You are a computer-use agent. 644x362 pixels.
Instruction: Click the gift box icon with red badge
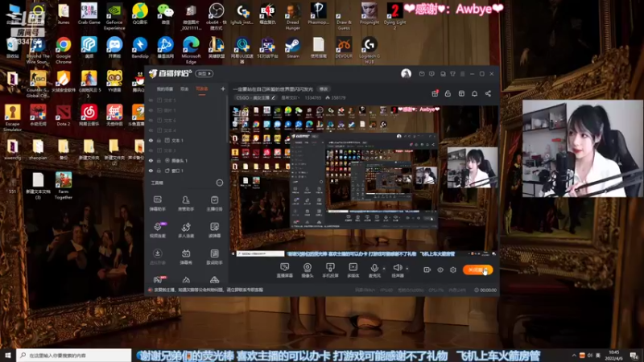pos(435,93)
